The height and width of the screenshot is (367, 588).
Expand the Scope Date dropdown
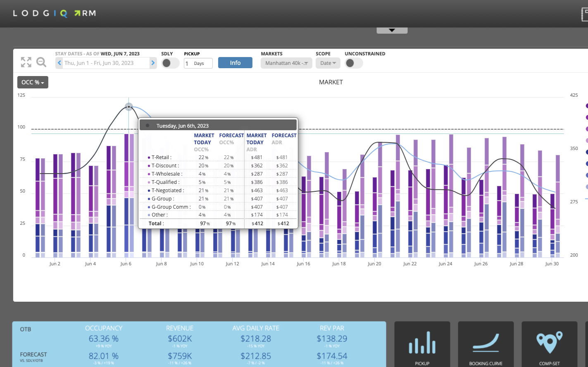pyautogui.click(x=328, y=63)
